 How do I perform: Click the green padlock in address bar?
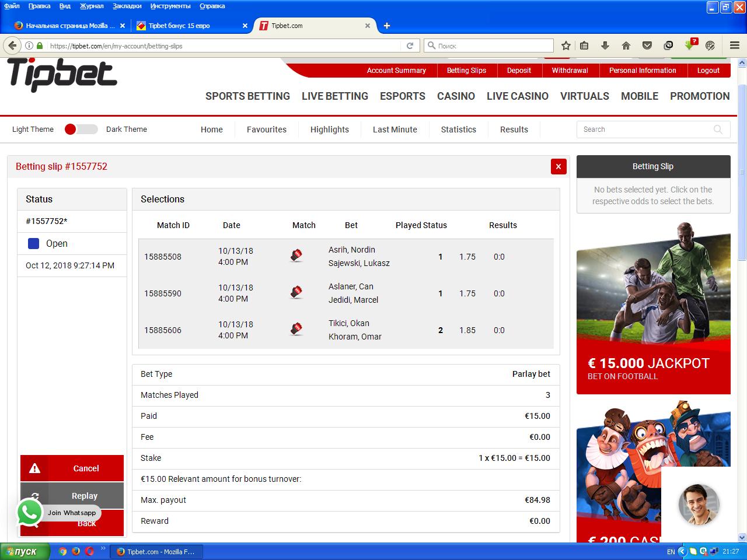(40, 45)
